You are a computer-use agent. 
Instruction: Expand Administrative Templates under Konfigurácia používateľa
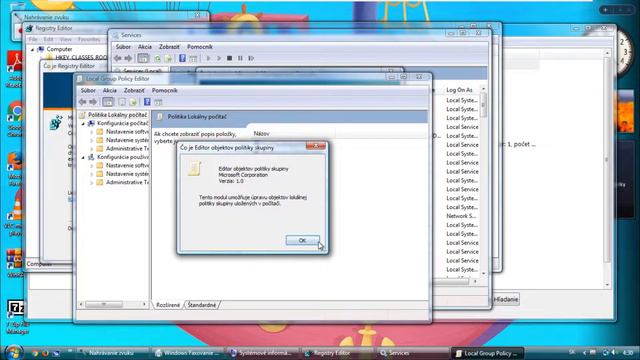click(91, 182)
